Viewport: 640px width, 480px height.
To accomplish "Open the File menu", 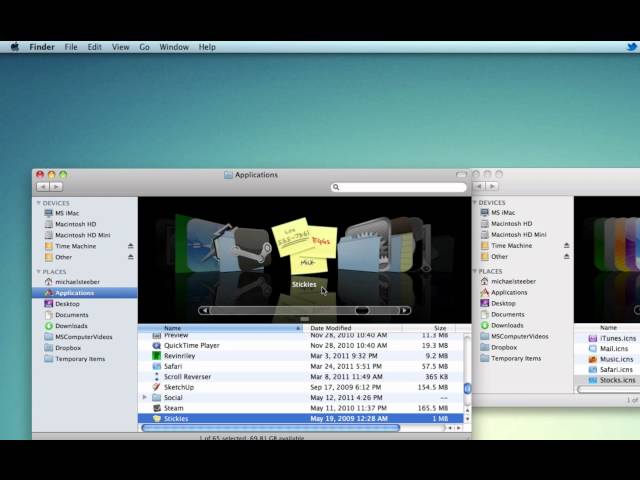I will pyautogui.click(x=71, y=47).
